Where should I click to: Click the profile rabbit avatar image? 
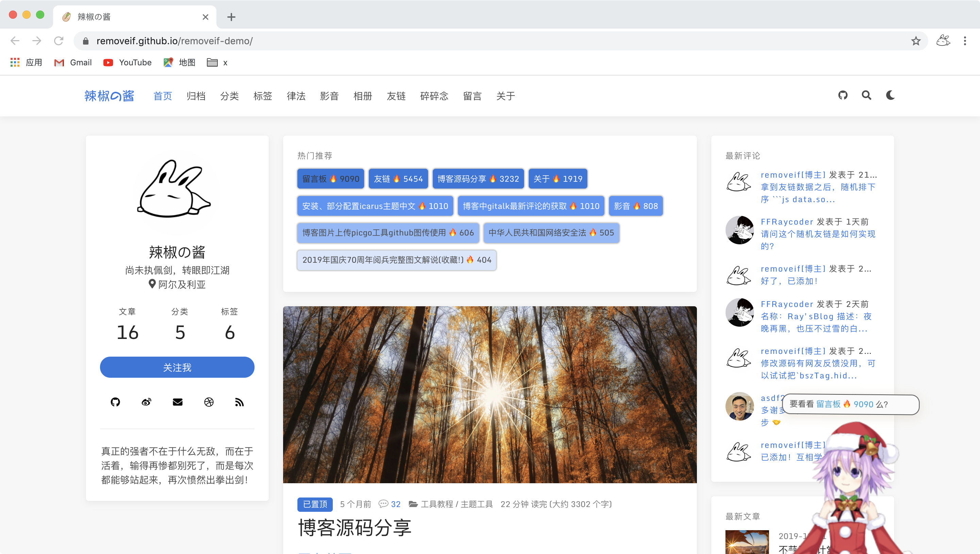pos(177,192)
